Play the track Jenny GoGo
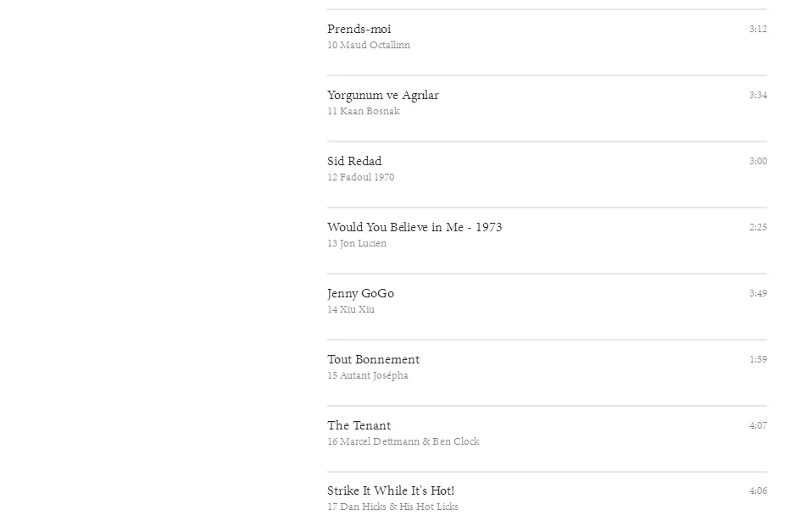 click(360, 294)
